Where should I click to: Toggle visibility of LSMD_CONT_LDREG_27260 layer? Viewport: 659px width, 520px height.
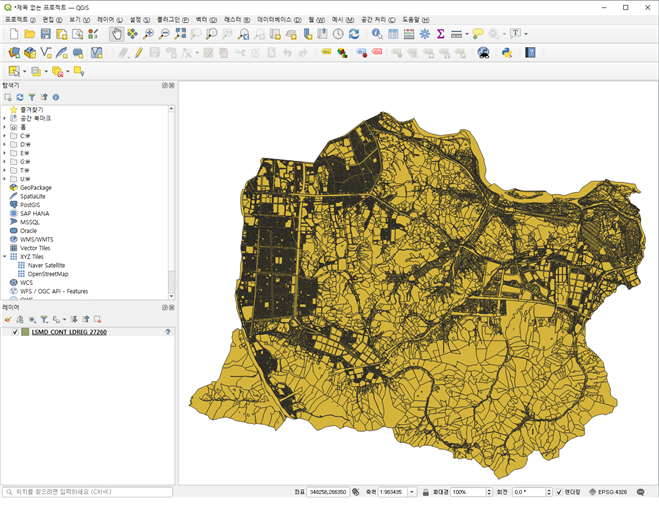coord(14,332)
